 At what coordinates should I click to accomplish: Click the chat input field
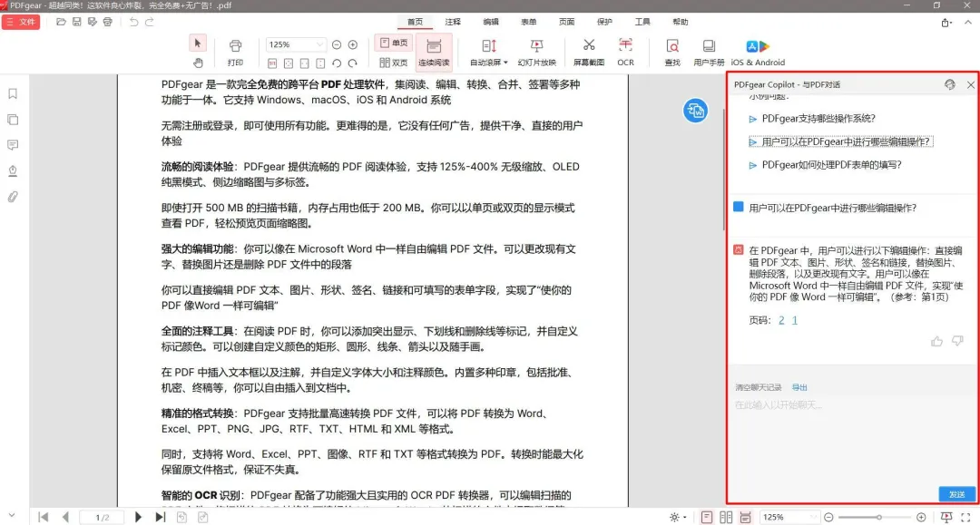pyautogui.click(x=853, y=440)
